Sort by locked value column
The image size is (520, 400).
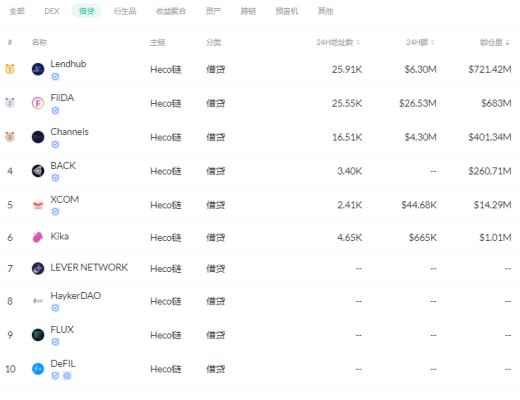(x=495, y=42)
